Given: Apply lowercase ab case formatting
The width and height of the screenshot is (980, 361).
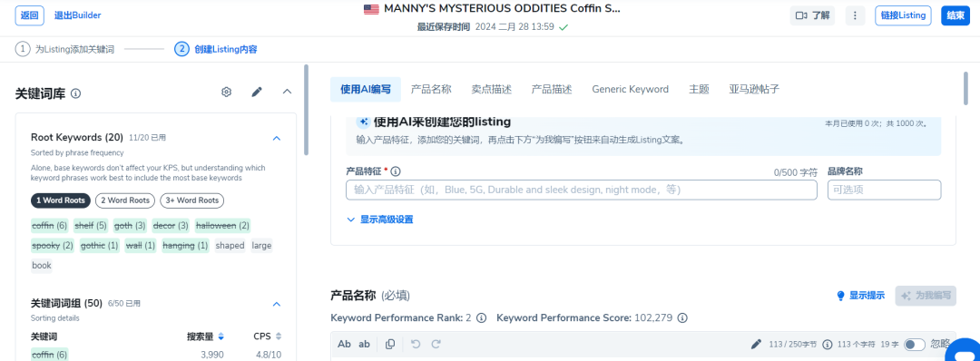Looking at the screenshot, I should tap(365, 344).
